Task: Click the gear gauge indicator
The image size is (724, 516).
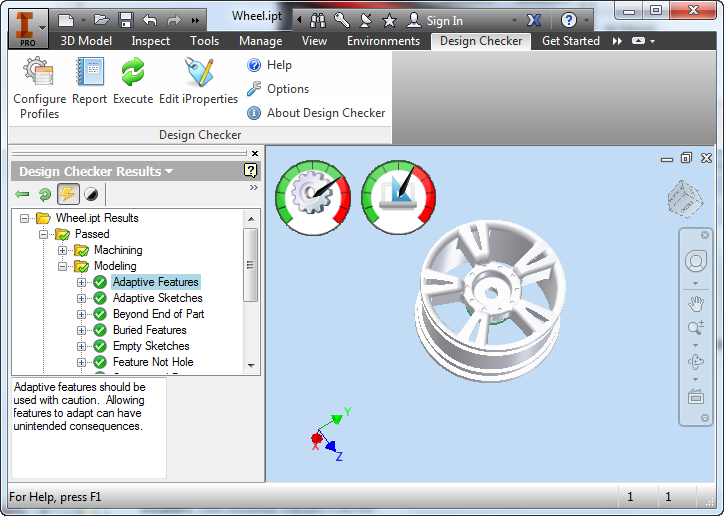Action: (313, 197)
